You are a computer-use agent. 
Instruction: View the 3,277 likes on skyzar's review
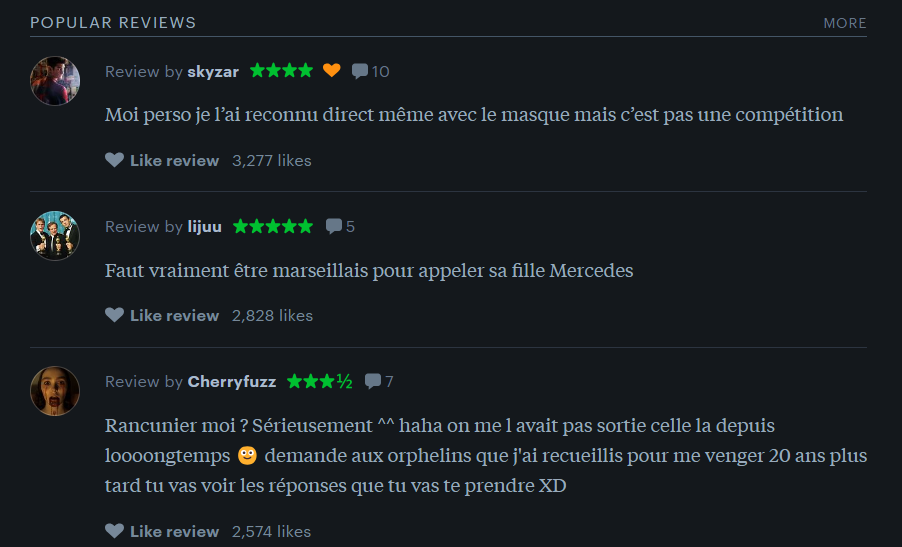[x=272, y=160]
